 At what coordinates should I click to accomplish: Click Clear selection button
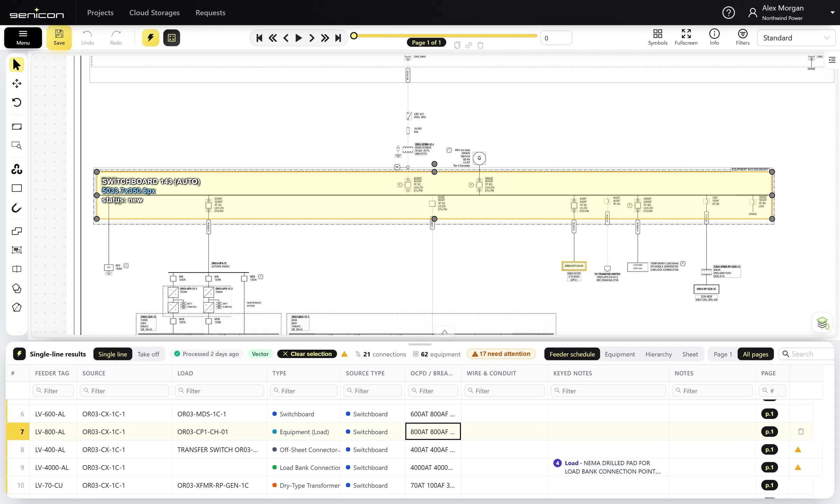click(307, 354)
